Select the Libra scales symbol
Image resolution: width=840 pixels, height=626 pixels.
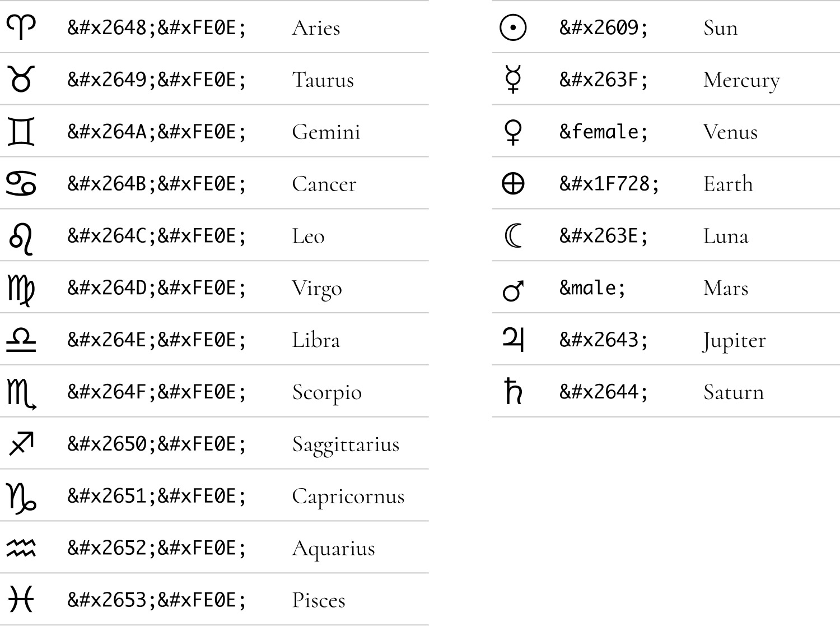(x=21, y=340)
